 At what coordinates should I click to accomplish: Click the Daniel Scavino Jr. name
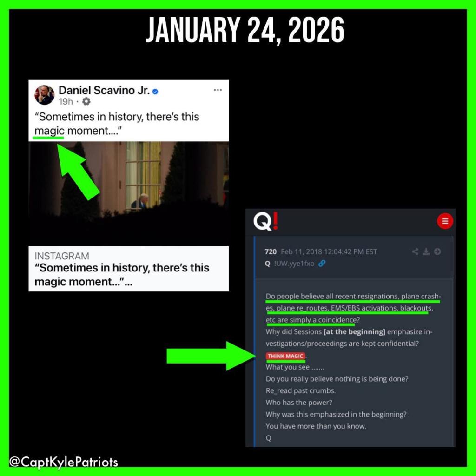point(104,90)
